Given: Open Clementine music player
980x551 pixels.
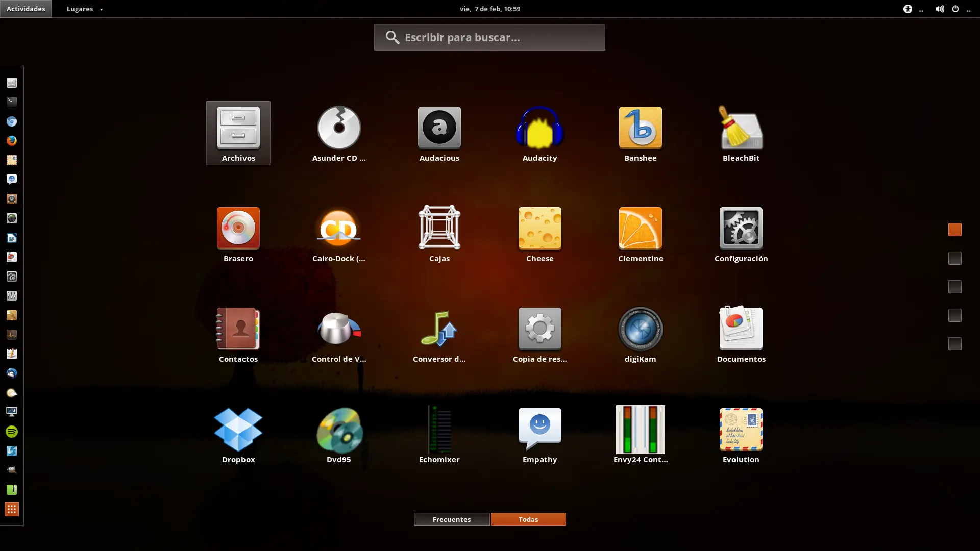Looking at the screenshot, I should (x=641, y=234).
